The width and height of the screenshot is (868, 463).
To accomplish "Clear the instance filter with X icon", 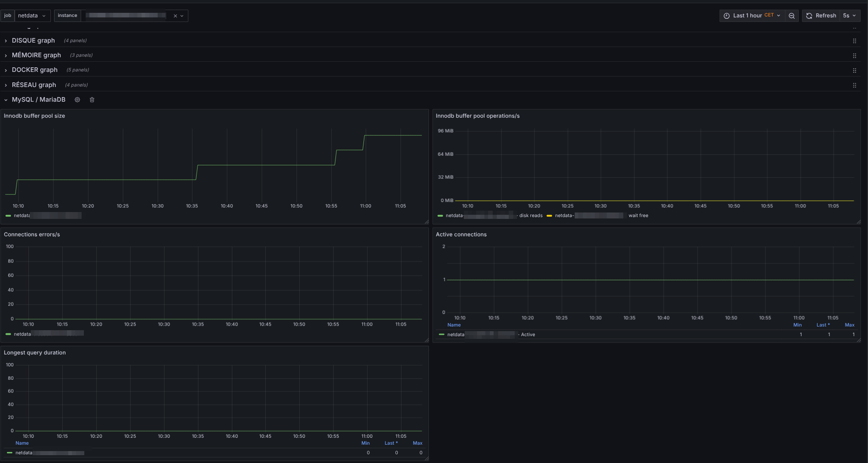I will (175, 16).
